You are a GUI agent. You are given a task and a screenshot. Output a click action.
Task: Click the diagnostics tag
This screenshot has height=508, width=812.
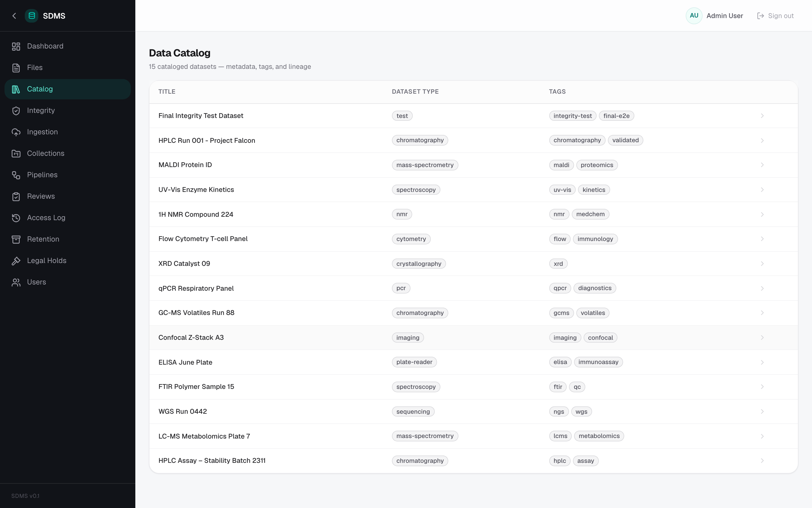point(595,288)
